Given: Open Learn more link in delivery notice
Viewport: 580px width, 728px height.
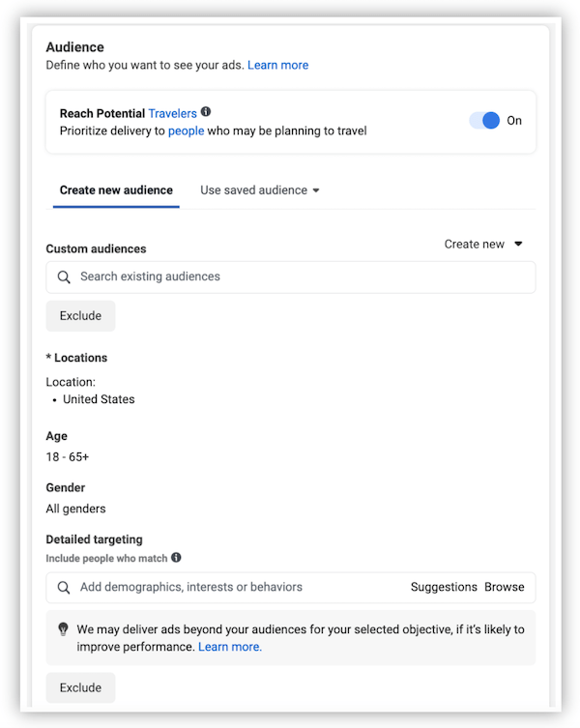Looking at the screenshot, I should 229,647.
